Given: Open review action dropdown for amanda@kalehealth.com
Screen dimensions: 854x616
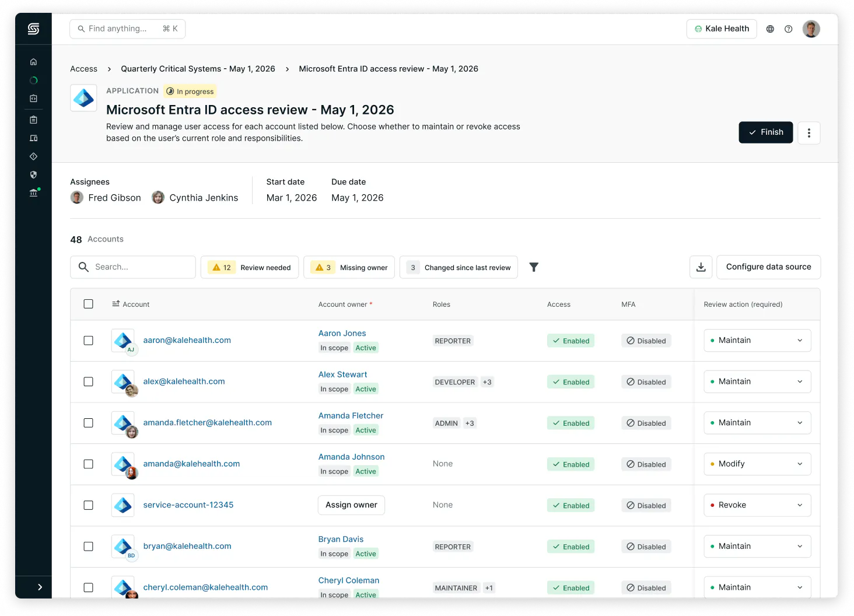Looking at the screenshot, I should pos(757,464).
